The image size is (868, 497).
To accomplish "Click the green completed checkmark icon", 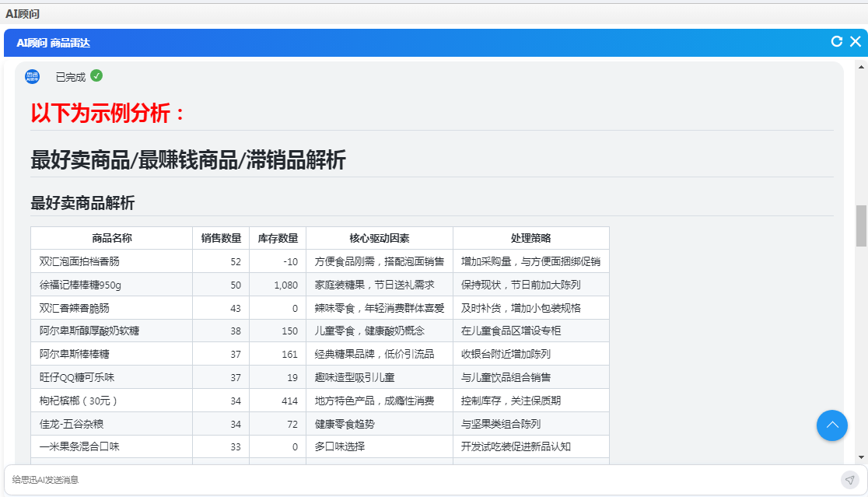I will click(x=96, y=75).
